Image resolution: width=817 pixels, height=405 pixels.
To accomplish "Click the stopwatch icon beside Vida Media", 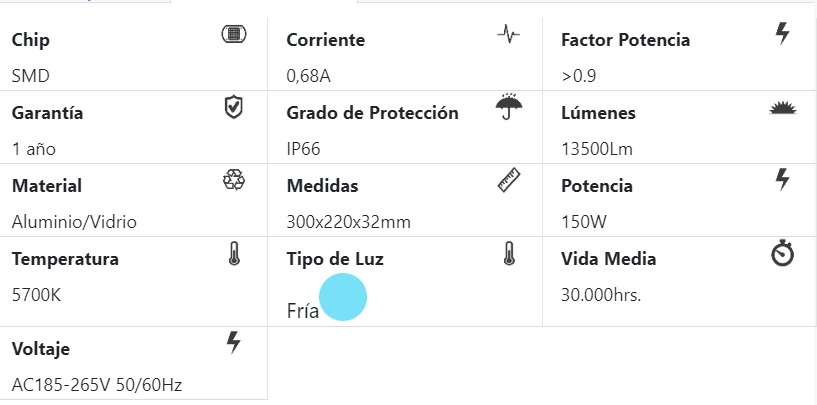I will pos(782,254).
